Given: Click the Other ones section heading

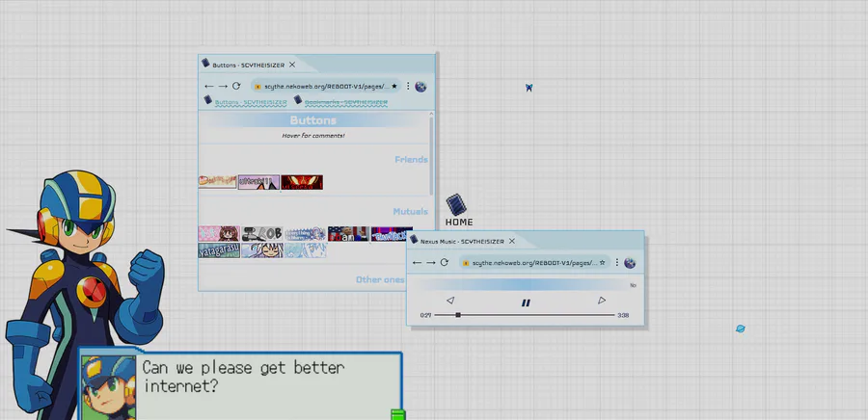Looking at the screenshot, I should tap(380, 279).
